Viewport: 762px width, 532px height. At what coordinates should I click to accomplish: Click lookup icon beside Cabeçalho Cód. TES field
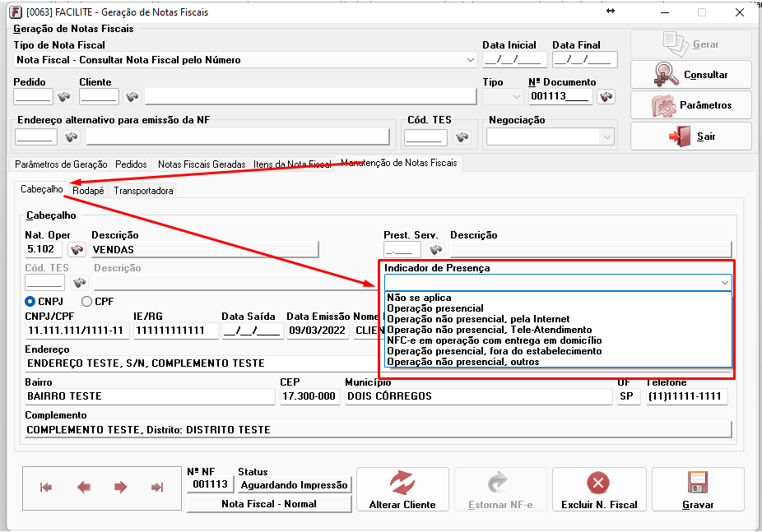pyautogui.click(x=79, y=282)
